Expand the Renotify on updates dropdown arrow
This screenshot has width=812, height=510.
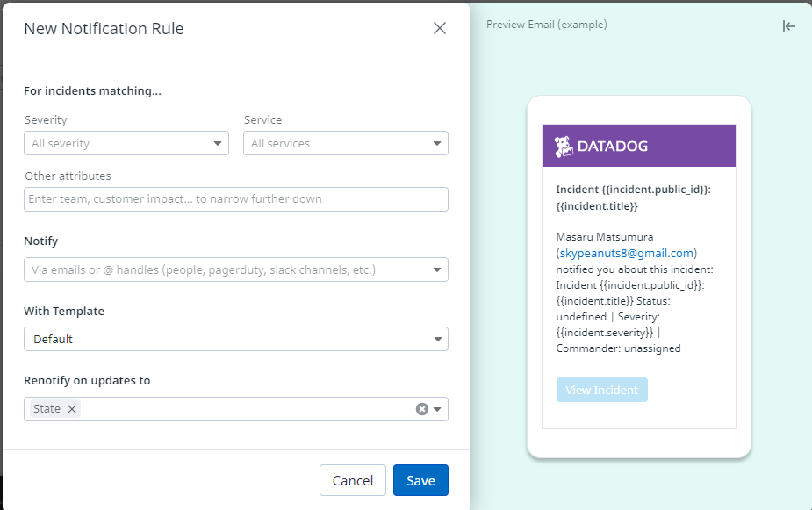(x=437, y=409)
